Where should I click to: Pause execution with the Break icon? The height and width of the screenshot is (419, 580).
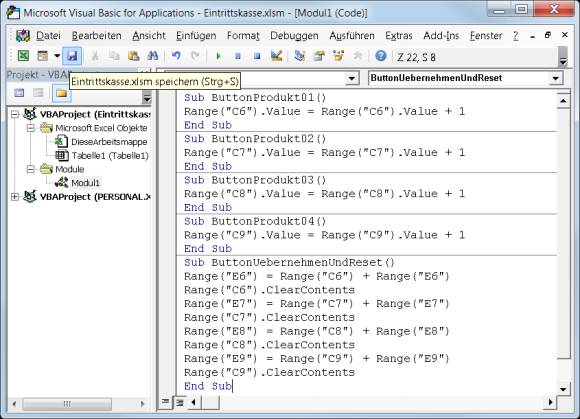[237, 56]
